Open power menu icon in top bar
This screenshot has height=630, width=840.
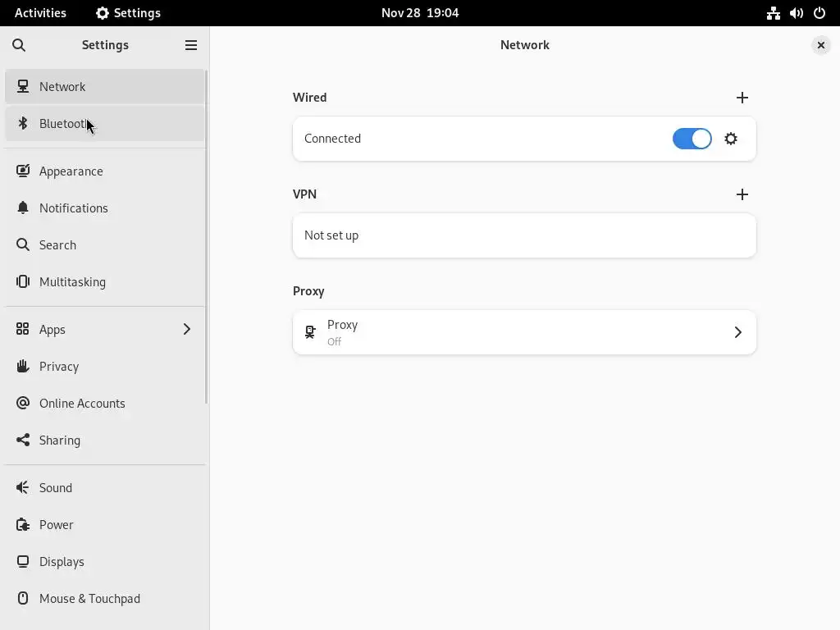pos(819,13)
